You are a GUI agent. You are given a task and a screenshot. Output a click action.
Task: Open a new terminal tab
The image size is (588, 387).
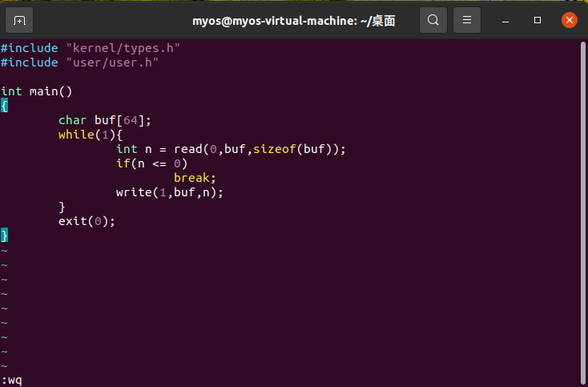[x=20, y=20]
